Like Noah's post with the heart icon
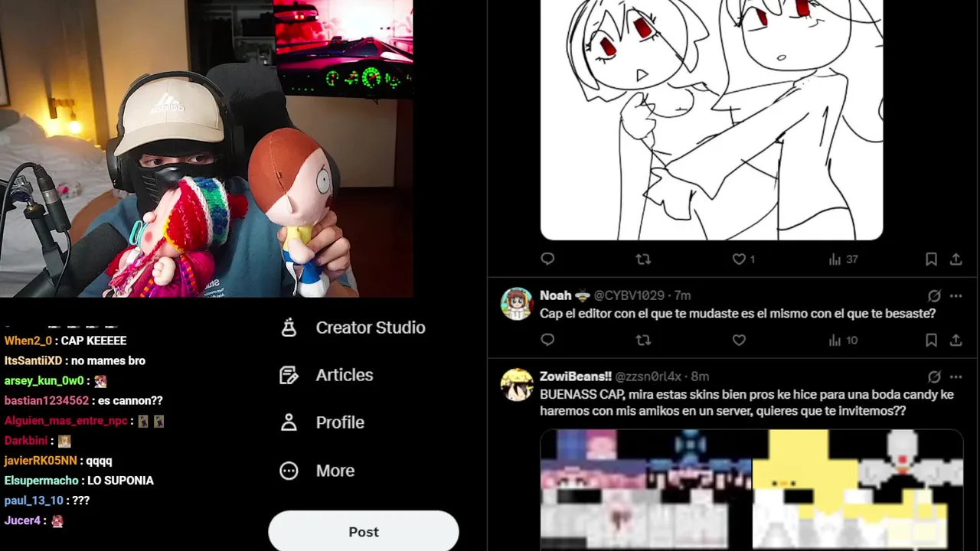This screenshot has height=551, width=980. tap(739, 340)
